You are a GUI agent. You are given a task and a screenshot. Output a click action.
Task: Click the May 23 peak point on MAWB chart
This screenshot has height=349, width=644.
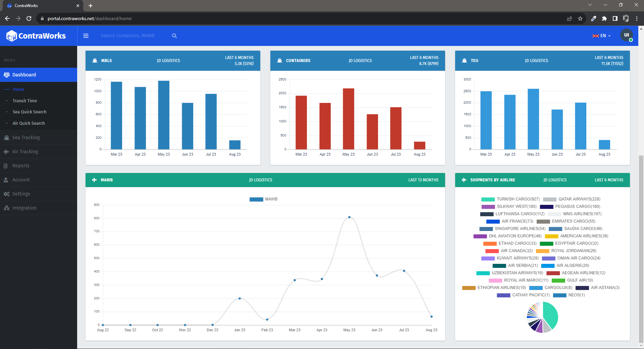point(349,217)
